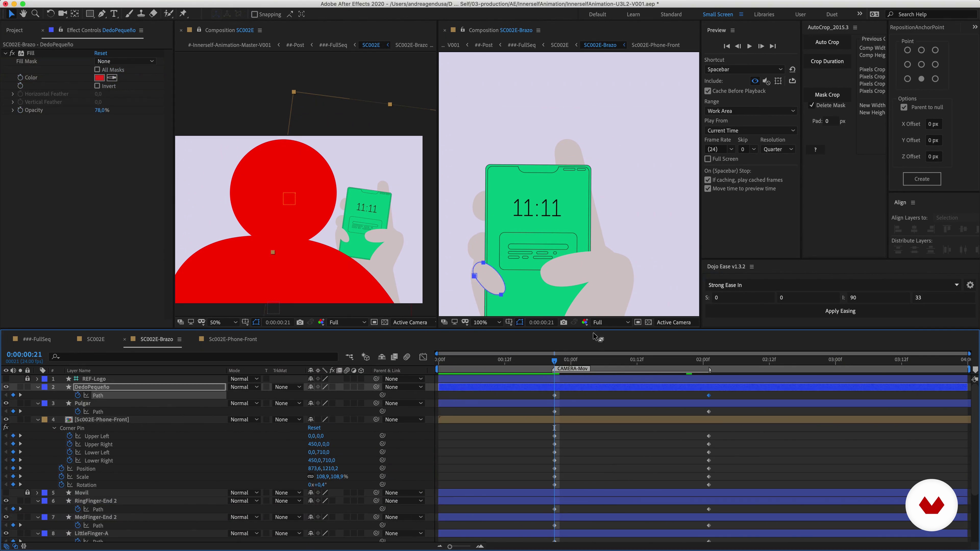The width and height of the screenshot is (980, 551).
Task: Hide the Pulgar layer with eye toggle
Action: (6, 404)
